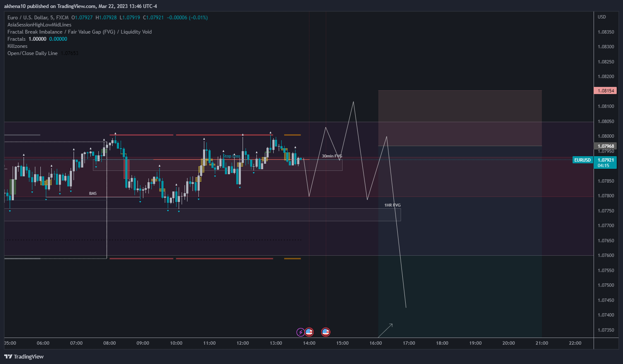
Task: Select the AsiaSessionHighLowMidLines indicator legend
Action: tap(40, 25)
